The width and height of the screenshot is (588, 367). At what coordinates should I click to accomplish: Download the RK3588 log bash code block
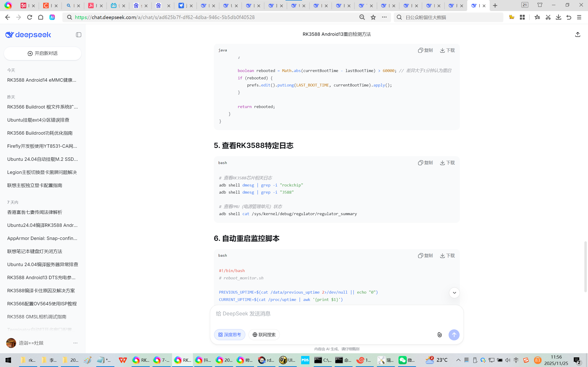pyautogui.click(x=447, y=163)
